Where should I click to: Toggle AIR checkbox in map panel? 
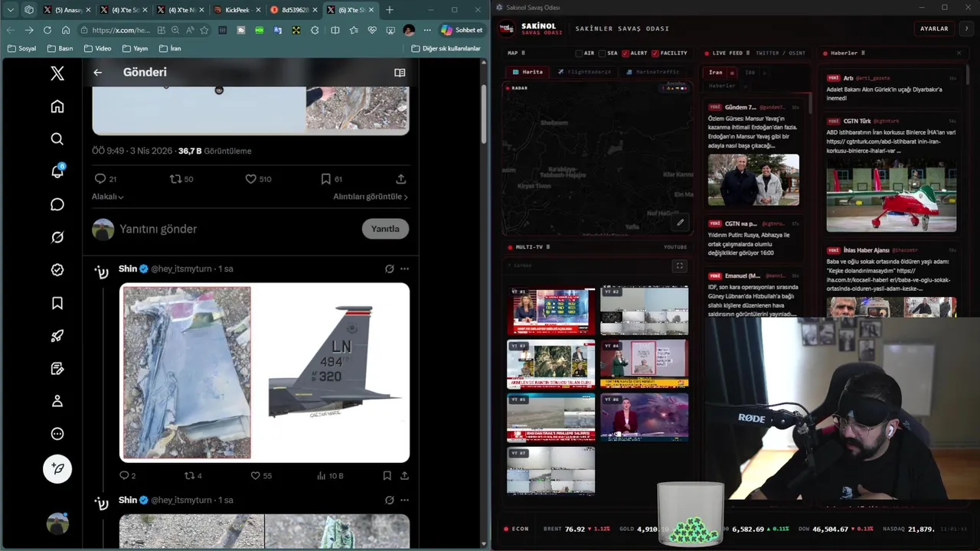580,54
